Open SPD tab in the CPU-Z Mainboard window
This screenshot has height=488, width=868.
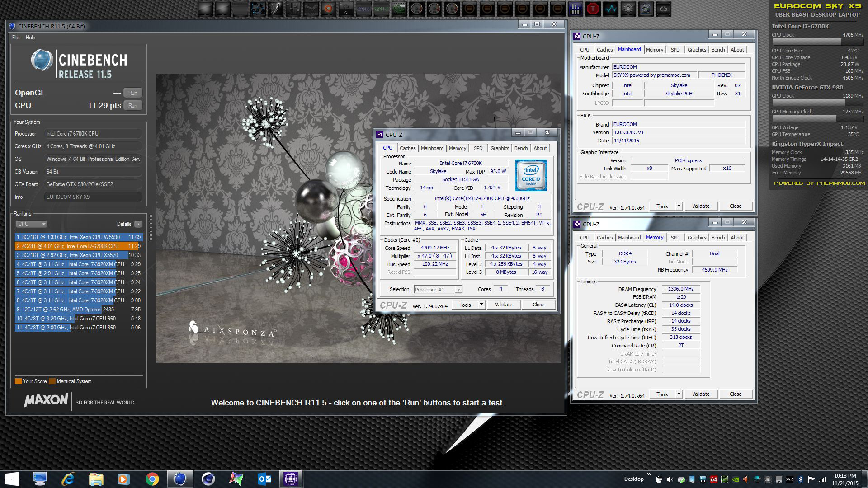[x=675, y=50]
